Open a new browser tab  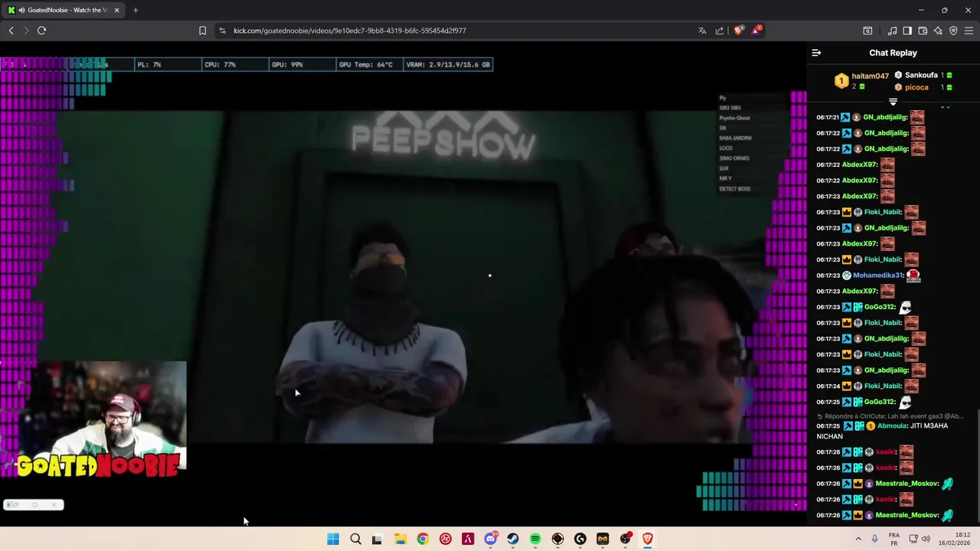[x=136, y=10]
